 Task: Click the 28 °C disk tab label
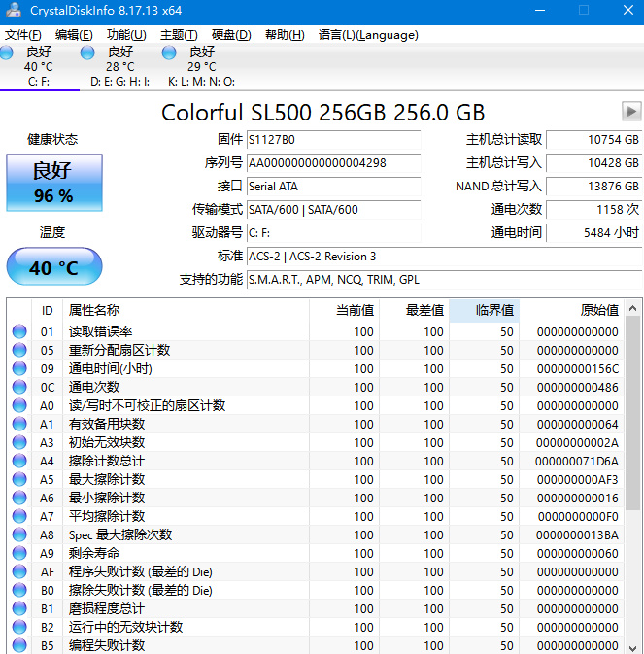tap(120, 67)
